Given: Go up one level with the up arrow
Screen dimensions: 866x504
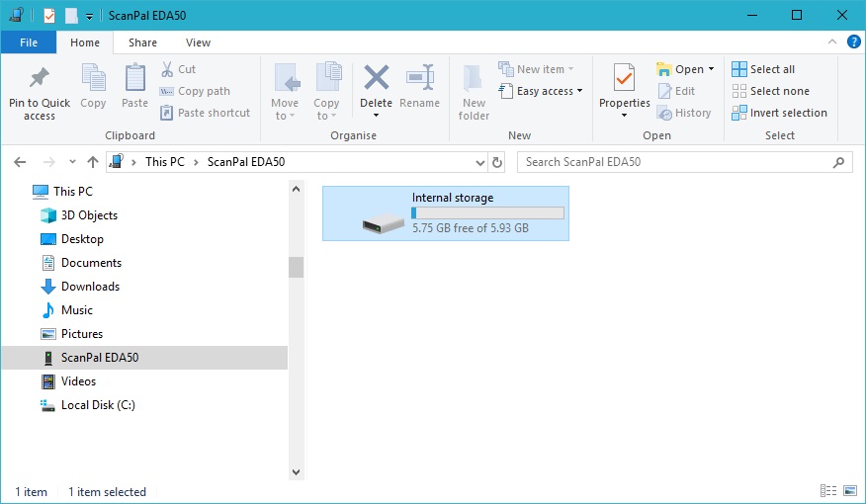Looking at the screenshot, I should point(93,162).
